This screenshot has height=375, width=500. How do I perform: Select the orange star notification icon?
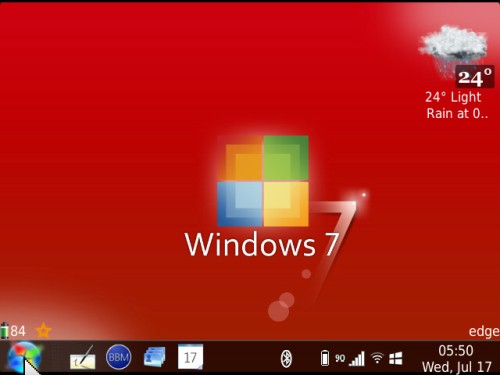[x=43, y=331]
